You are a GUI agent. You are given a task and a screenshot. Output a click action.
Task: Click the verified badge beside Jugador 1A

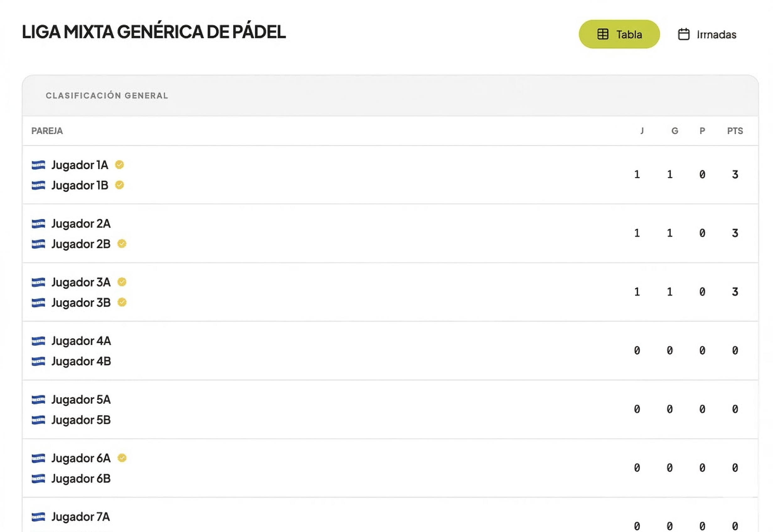pyautogui.click(x=119, y=165)
